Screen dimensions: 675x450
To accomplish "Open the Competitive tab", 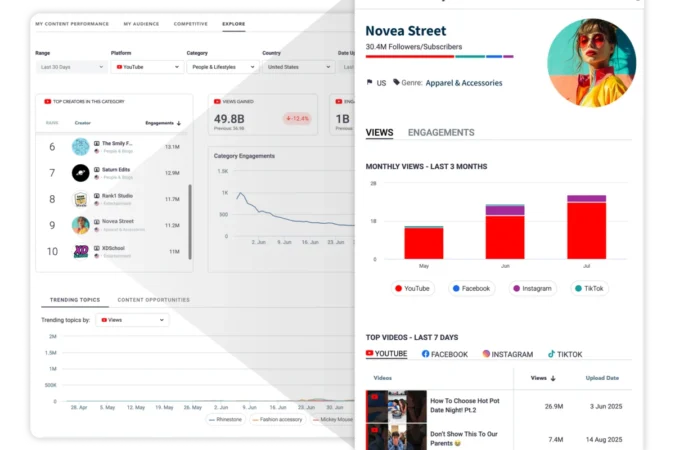I will [x=190, y=24].
